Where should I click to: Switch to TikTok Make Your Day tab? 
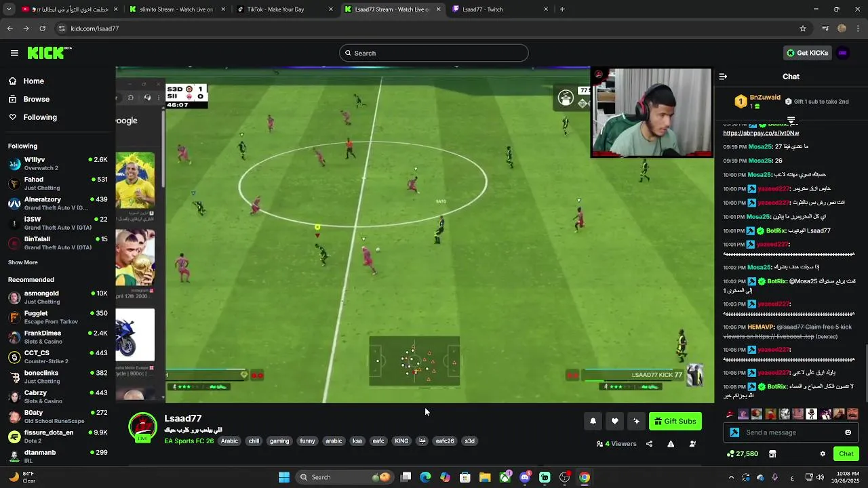tap(283, 9)
